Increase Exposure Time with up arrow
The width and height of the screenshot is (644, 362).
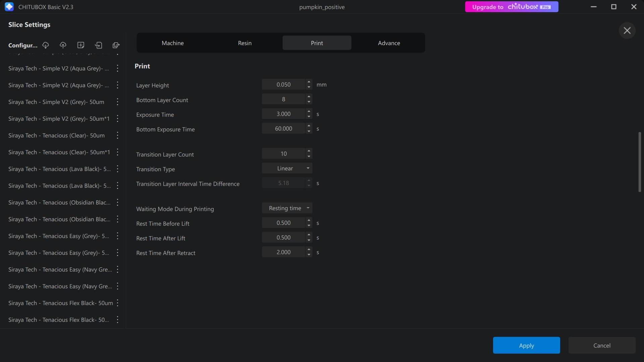click(309, 111)
